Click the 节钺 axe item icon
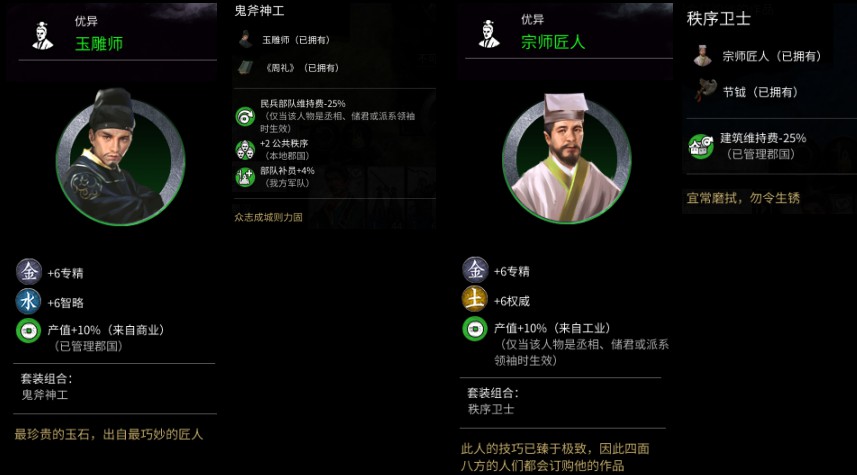The height and width of the screenshot is (475, 857). [703, 91]
